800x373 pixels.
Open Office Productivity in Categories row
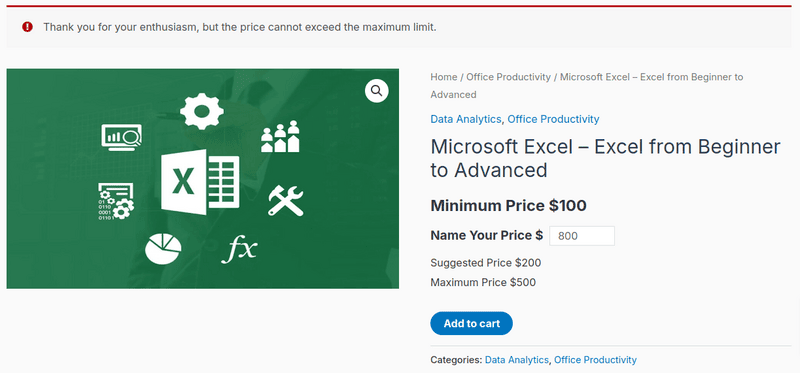click(x=595, y=360)
